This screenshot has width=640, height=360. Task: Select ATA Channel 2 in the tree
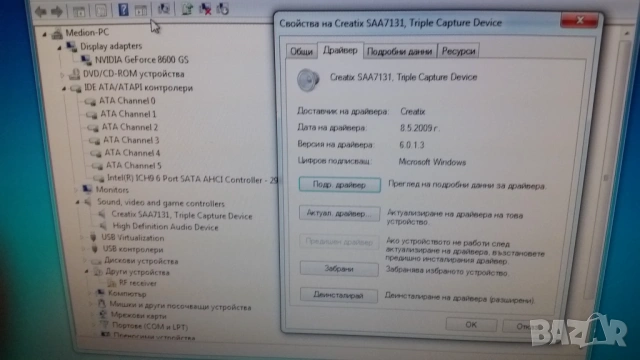pyautogui.click(x=130, y=127)
